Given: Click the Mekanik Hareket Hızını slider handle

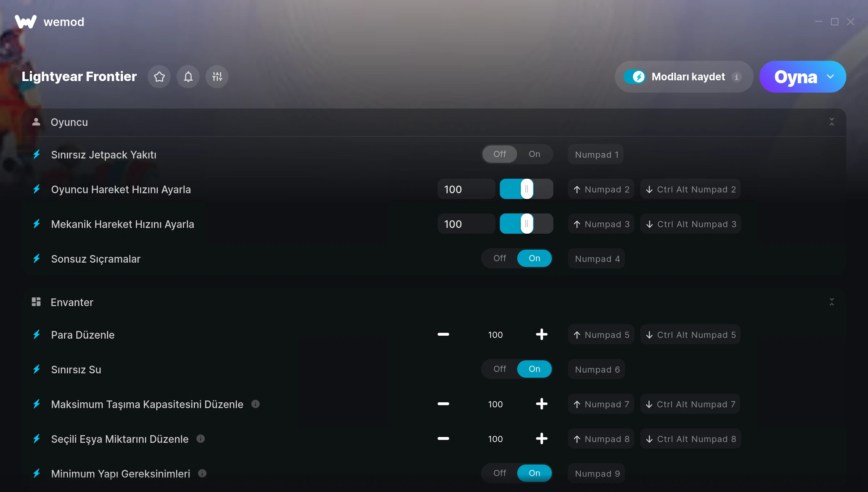Looking at the screenshot, I should click(x=527, y=224).
